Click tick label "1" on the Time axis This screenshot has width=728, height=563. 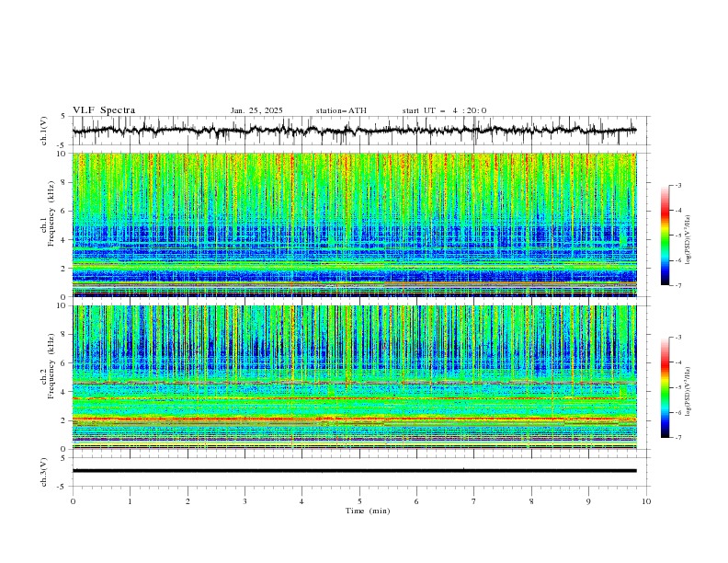pyautogui.click(x=130, y=501)
